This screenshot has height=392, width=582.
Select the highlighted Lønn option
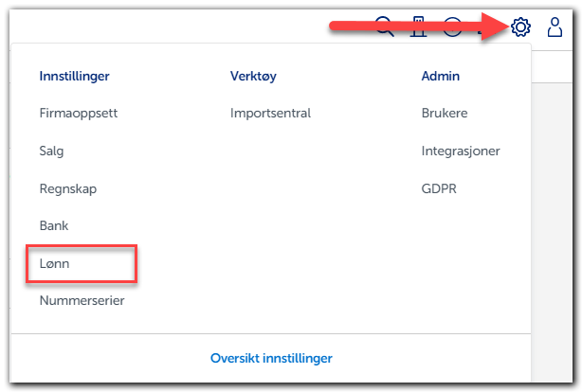[x=55, y=264]
